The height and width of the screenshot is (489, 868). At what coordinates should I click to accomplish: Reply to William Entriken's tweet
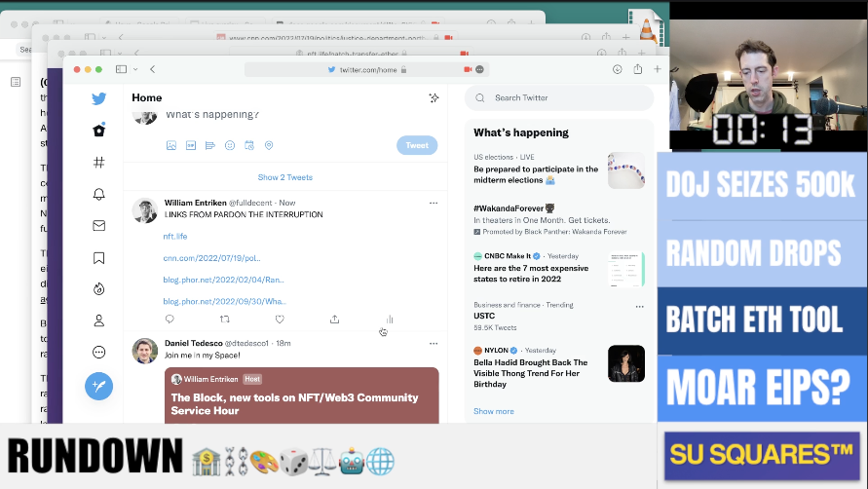coord(170,319)
